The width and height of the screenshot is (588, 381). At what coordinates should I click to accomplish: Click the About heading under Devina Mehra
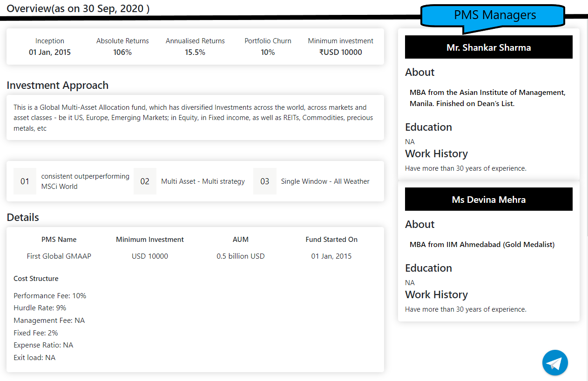[x=419, y=224]
